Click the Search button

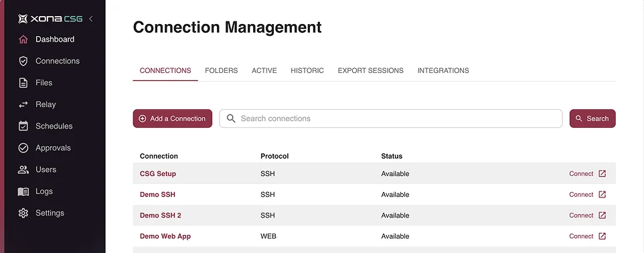pos(592,118)
